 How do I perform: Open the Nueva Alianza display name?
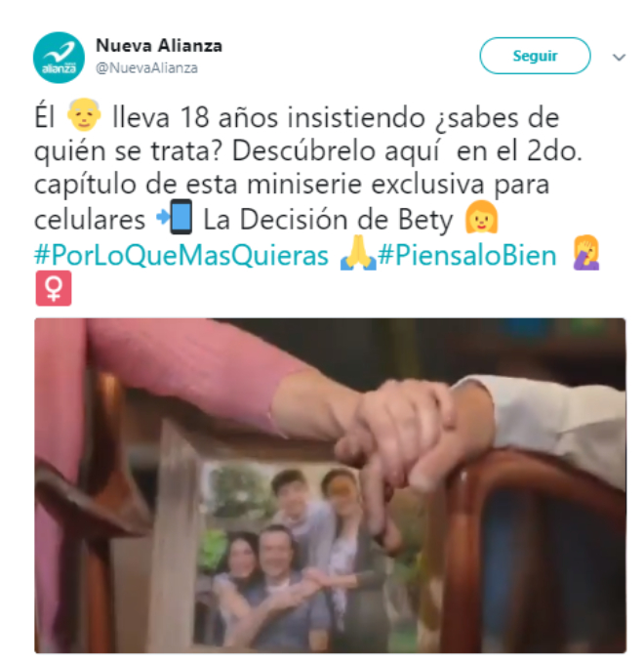pos(159,45)
